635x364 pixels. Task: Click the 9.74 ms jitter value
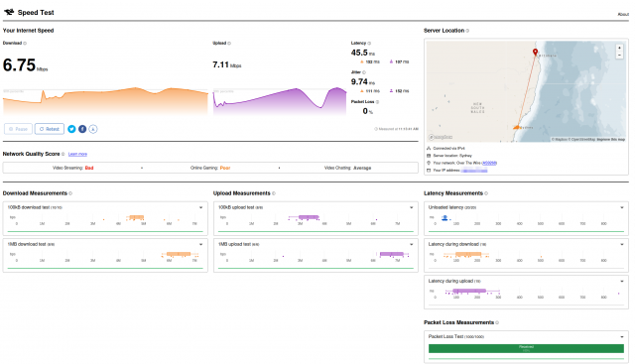tap(363, 82)
